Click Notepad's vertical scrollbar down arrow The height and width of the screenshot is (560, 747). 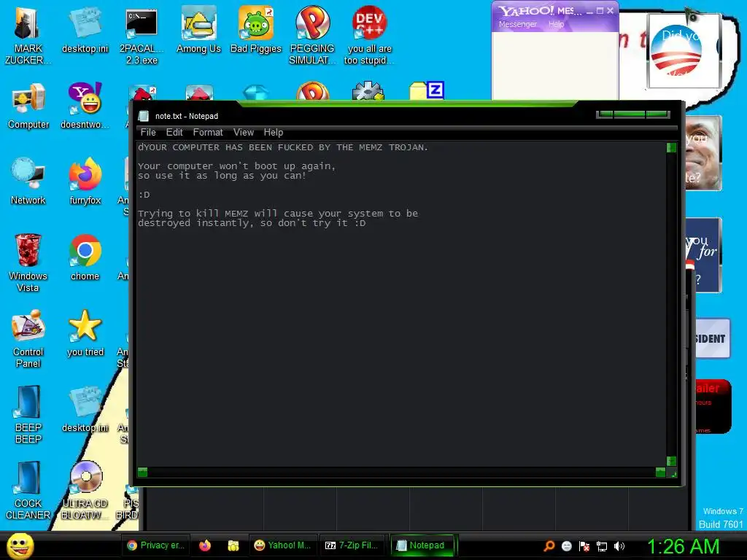click(671, 461)
